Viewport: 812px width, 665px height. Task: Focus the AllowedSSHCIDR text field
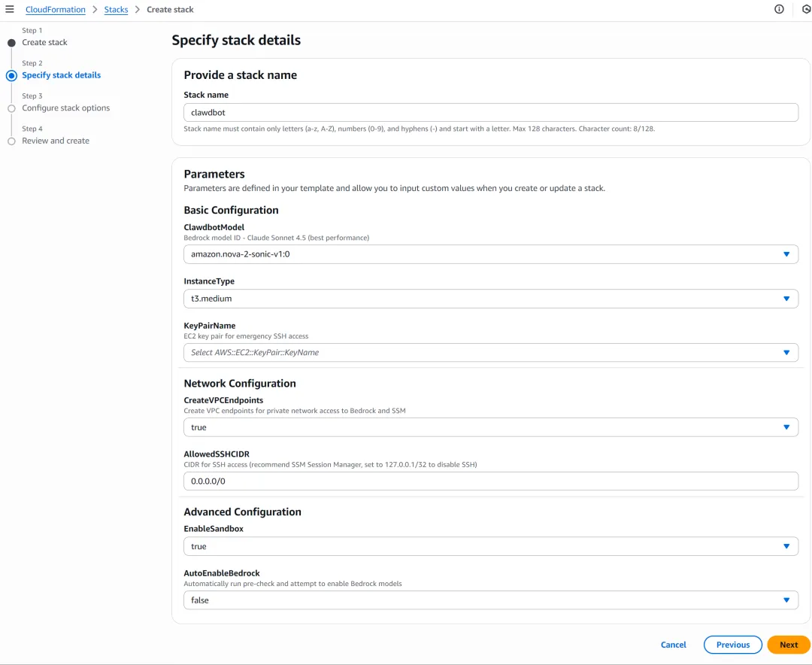(490, 481)
